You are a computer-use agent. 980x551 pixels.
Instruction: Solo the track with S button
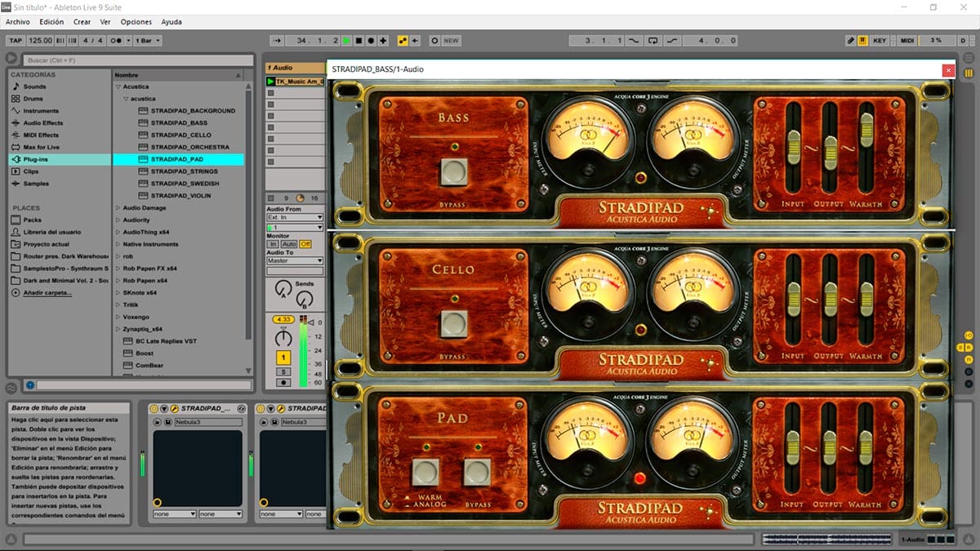tap(283, 371)
